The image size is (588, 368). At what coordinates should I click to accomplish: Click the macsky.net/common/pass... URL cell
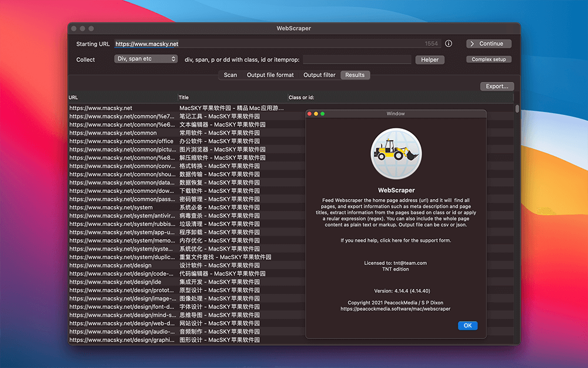point(123,199)
